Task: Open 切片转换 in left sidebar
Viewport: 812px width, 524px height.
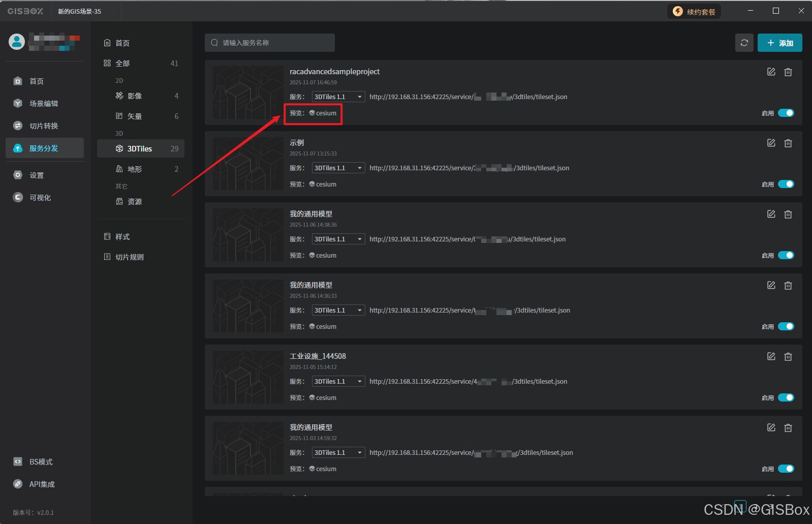Action: (45, 126)
